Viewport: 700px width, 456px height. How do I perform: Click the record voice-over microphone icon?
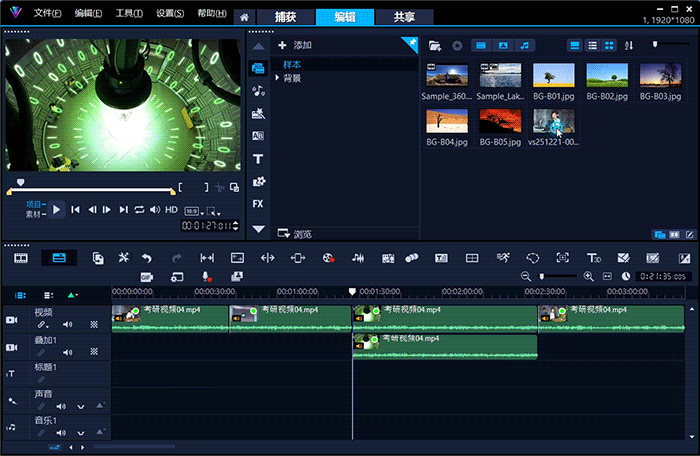(x=206, y=276)
